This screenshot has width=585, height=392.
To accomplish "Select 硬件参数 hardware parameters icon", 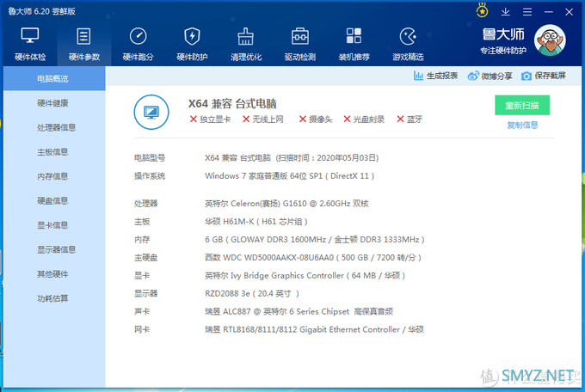I will (83, 36).
